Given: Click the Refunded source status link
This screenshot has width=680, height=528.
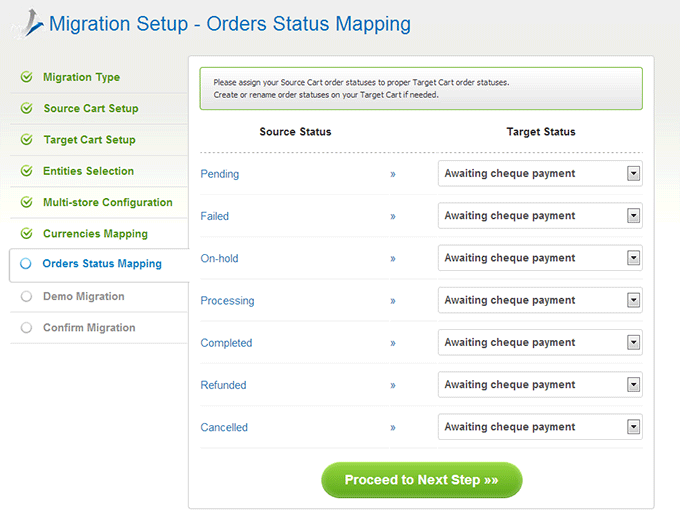Looking at the screenshot, I should pyautogui.click(x=223, y=385).
